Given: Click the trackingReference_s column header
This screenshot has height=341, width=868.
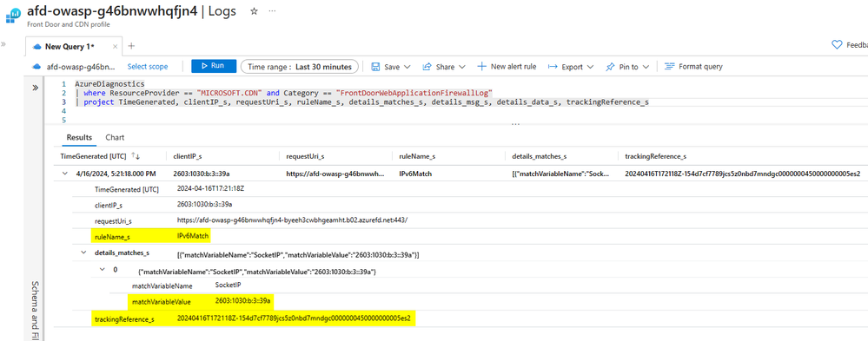Looking at the screenshot, I should [x=656, y=157].
